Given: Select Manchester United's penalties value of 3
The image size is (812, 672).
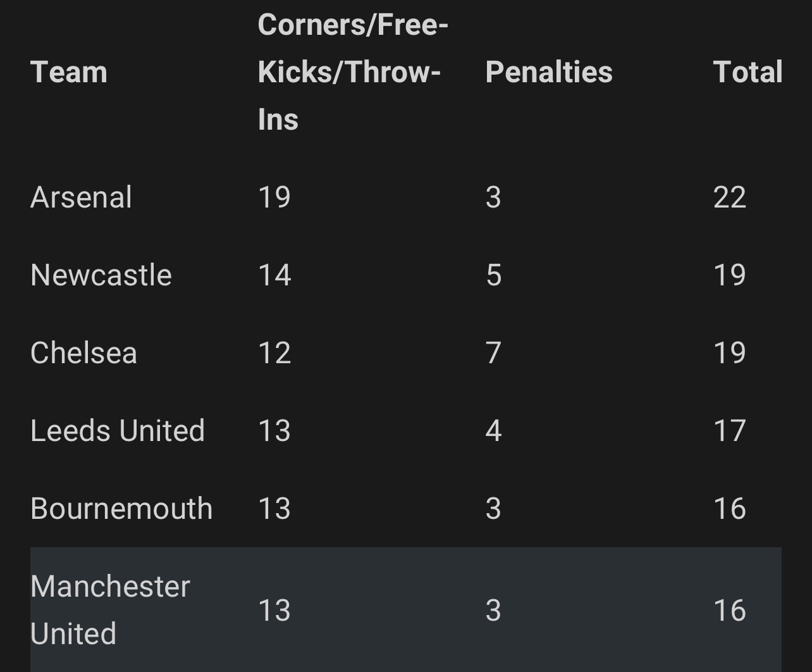Looking at the screenshot, I should 493,610.
